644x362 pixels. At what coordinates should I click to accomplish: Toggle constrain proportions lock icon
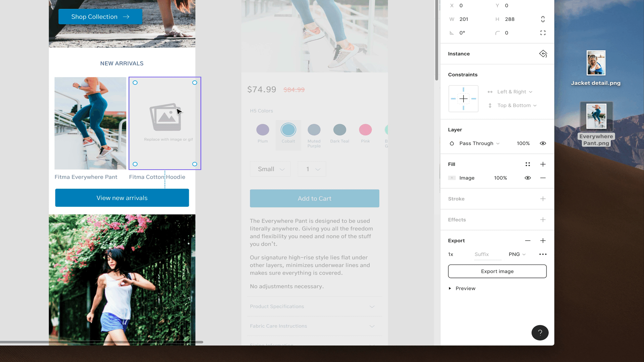click(x=543, y=19)
